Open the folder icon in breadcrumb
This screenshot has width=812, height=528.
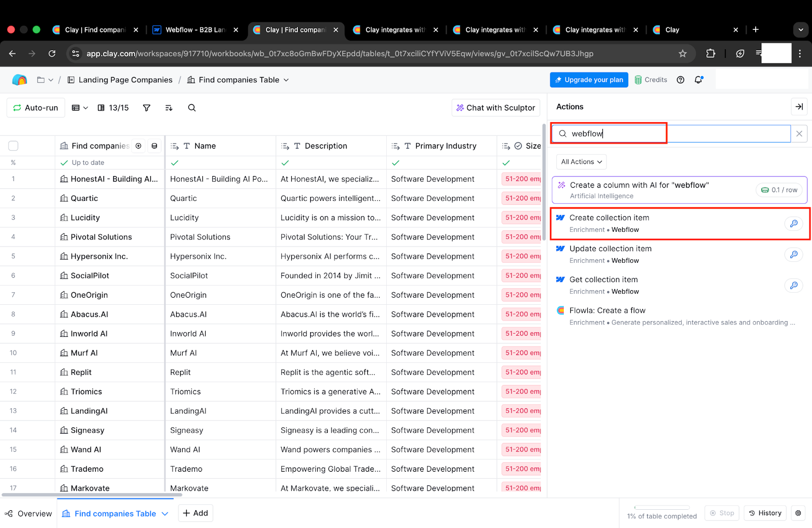(x=41, y=80)
